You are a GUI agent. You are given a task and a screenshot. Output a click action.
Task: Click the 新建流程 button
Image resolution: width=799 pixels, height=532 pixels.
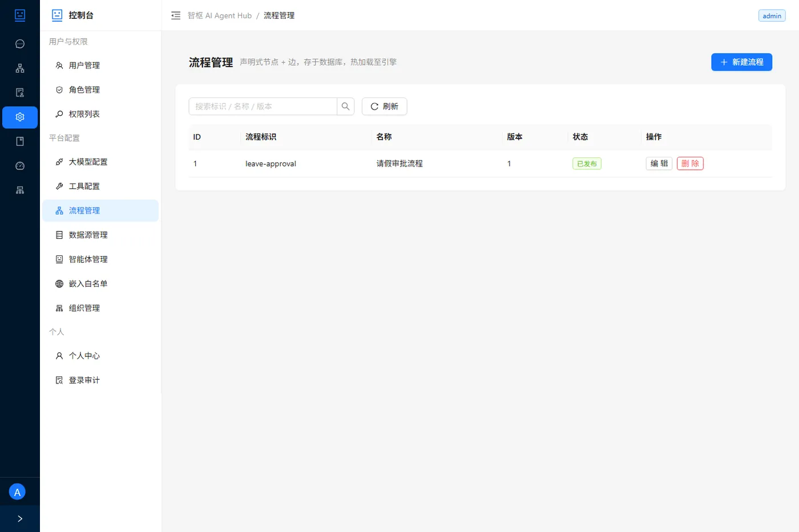coord(741,62)
